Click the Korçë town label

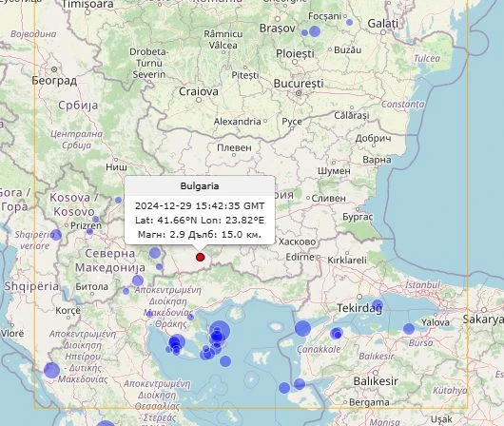(68, 311)
